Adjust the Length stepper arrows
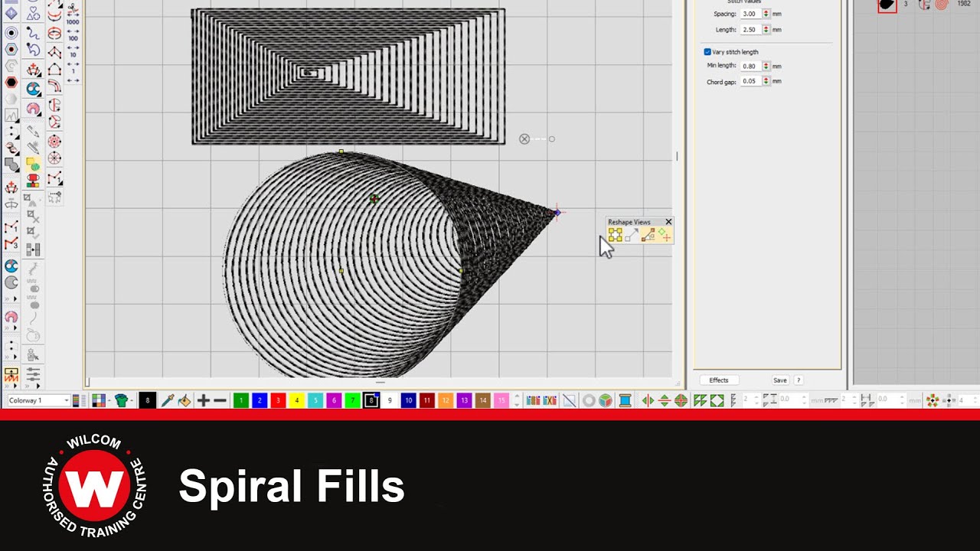This screenshot has height=551, width=980. pos(766,30)
